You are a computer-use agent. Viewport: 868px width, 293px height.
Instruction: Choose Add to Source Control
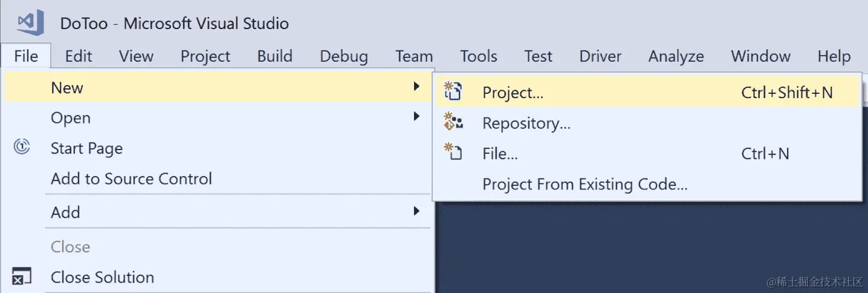click(x=131, y=179)
